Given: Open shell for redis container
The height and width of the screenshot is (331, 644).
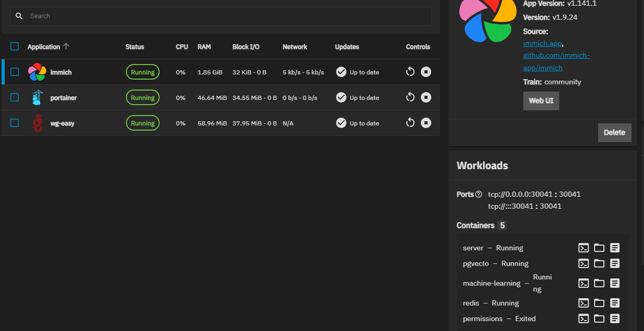Looking at the screenshot, I should 584,303.
